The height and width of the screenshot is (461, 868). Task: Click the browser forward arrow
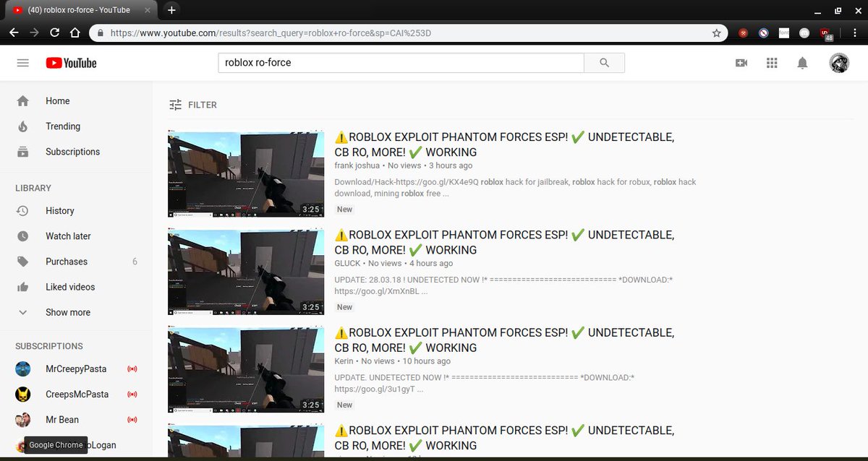34,33
